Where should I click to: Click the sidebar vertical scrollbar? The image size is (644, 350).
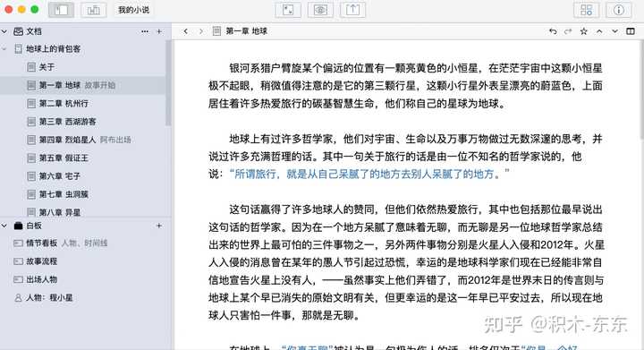click(168, 83)
